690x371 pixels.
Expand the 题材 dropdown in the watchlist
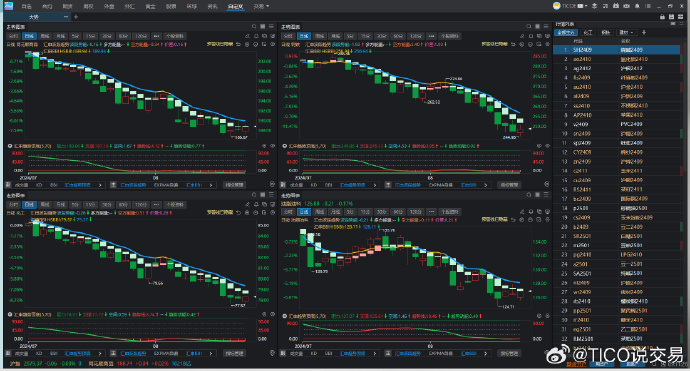pos(627,33)
